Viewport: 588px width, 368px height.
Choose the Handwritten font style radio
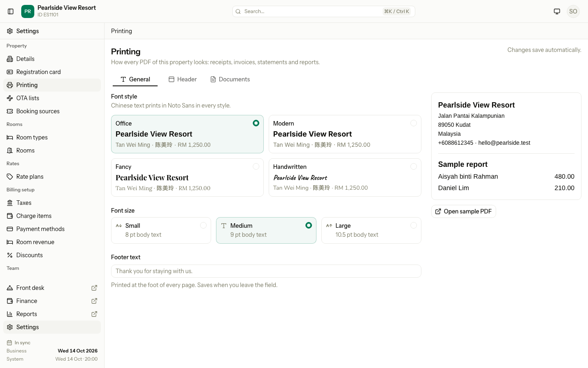click(414, 166)
